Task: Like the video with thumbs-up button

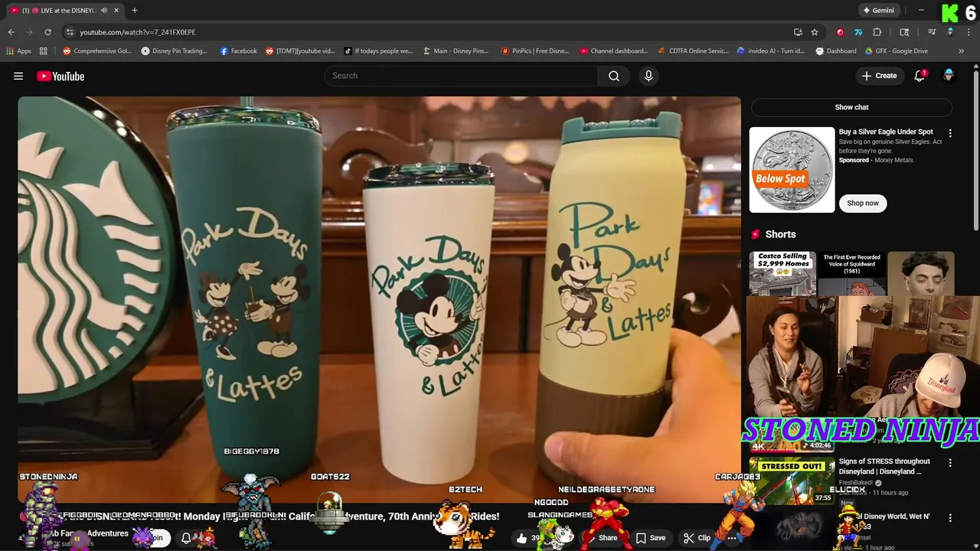Action: 522,538
